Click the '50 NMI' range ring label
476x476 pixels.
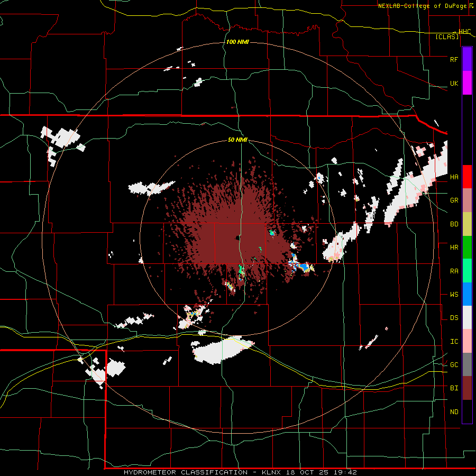(237, 140)
